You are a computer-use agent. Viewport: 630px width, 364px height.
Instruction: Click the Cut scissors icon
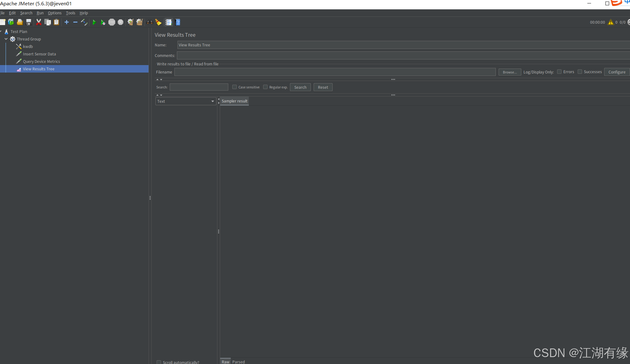click(39, 22)
